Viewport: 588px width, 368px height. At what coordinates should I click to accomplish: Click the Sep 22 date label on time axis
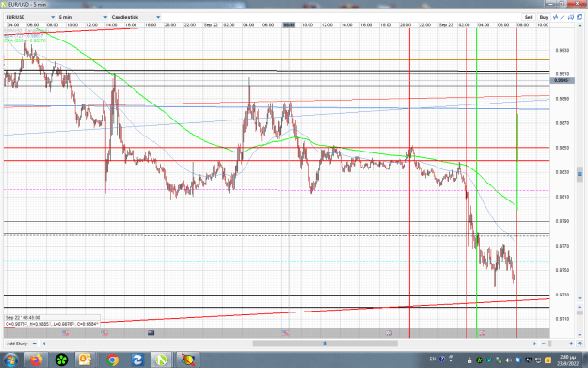(211, 25)
